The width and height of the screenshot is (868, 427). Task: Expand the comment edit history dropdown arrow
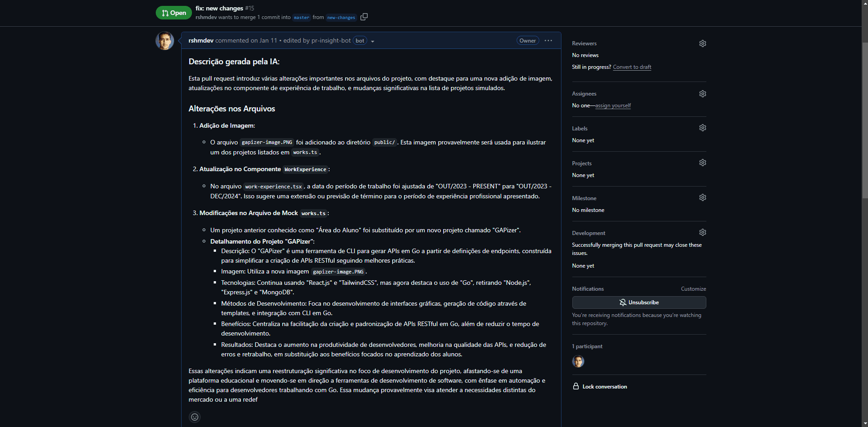click(373, 41)
